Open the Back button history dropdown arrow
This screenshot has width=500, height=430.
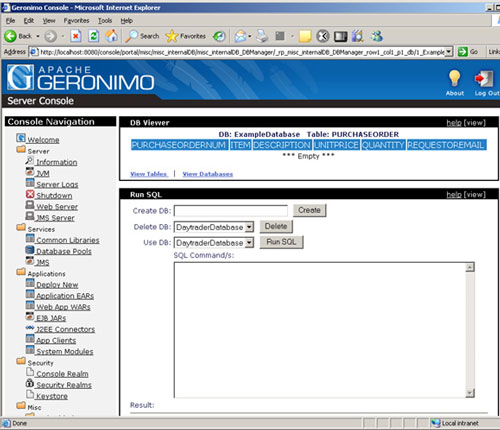(x=38, y=36)
